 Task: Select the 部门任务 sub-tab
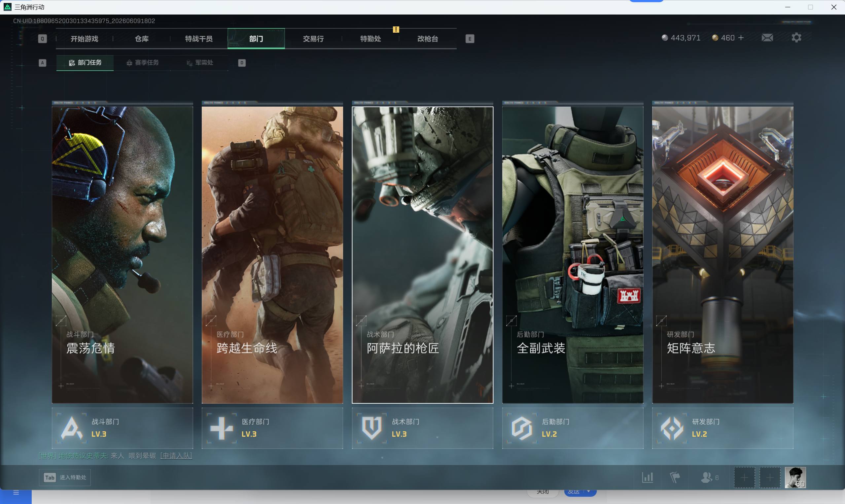point(85,63)
